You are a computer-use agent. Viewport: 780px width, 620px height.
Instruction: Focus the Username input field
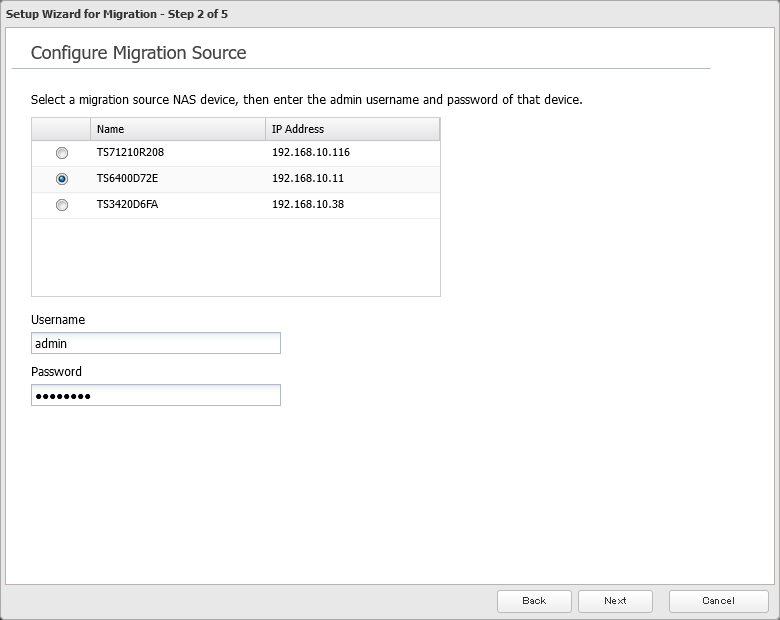point(156,343)
